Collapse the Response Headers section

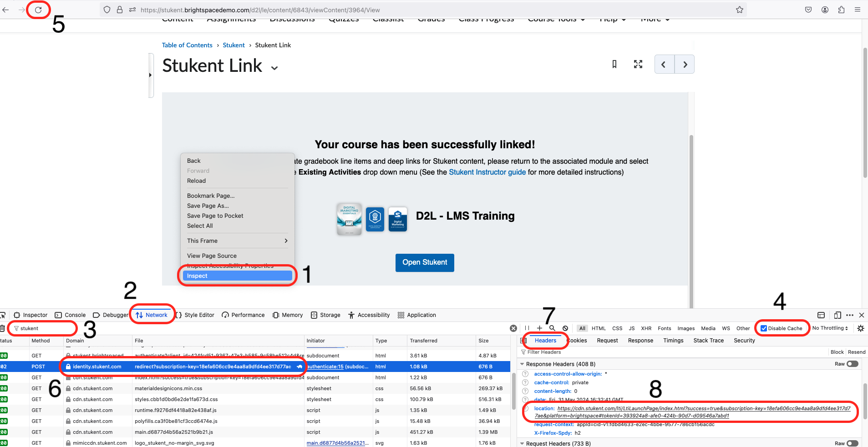(523, 364)
